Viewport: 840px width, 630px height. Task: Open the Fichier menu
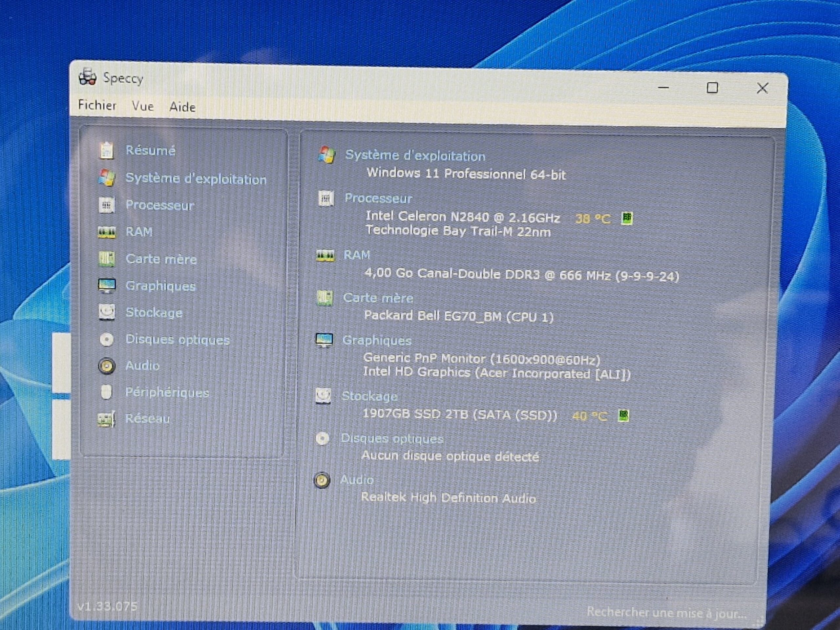point(97,105)
